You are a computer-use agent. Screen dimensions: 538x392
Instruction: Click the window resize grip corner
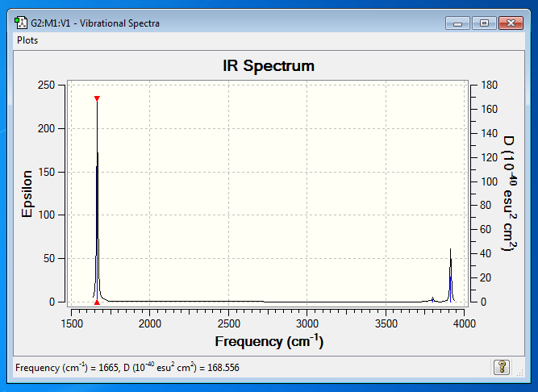click(x=520, y=373)
